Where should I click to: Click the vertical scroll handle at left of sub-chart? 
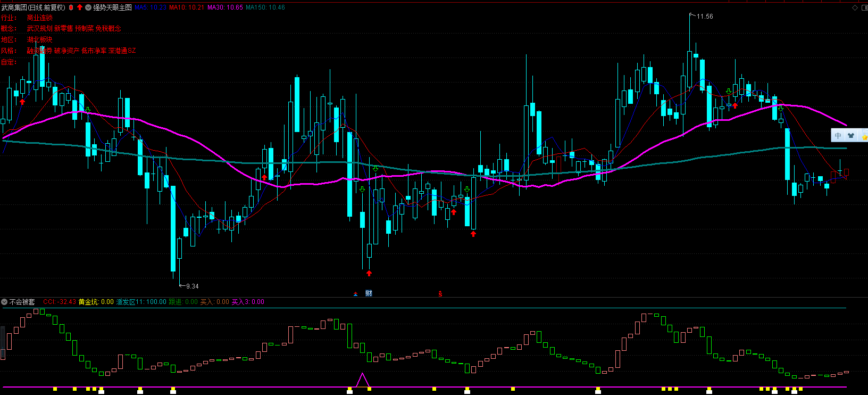tap(3, 342)
